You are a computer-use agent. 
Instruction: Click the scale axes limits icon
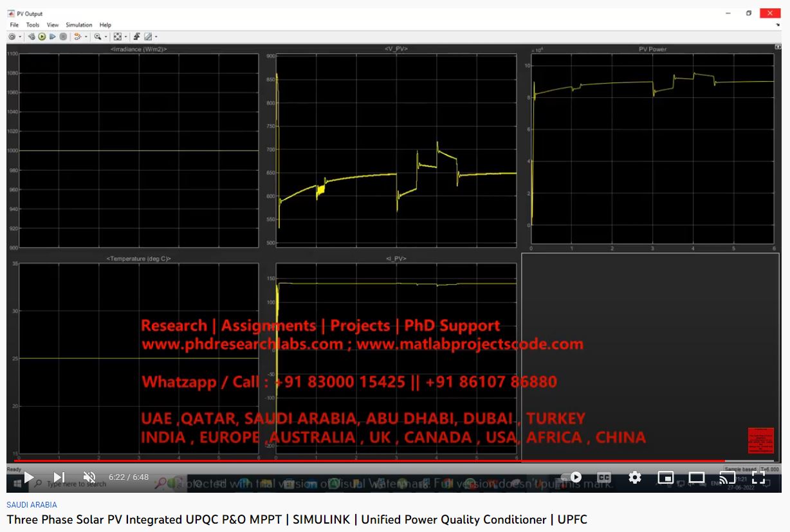(x=118, y=37)
